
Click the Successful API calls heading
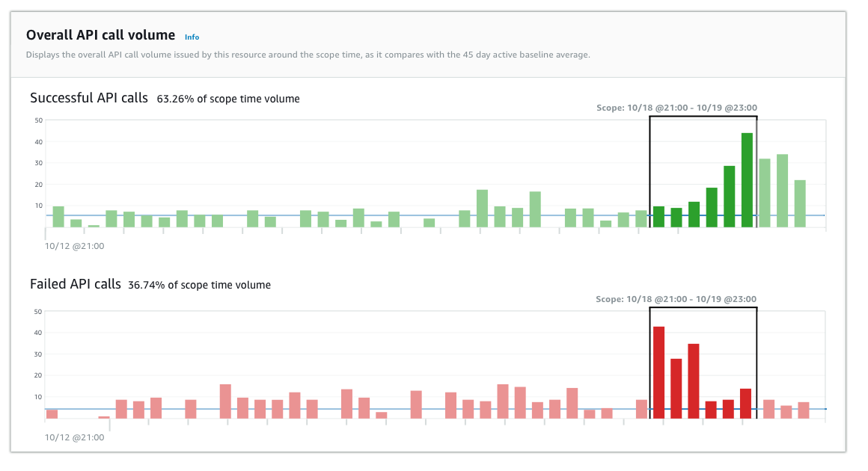[x=90, y=98]
